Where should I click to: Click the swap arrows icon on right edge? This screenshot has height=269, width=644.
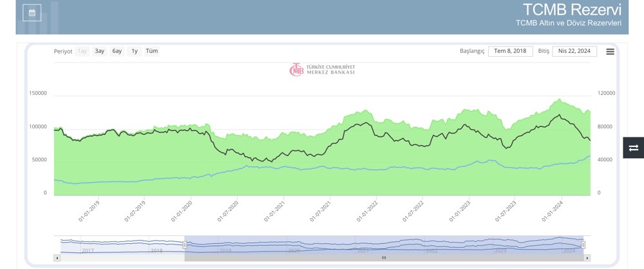click(633, 148)
